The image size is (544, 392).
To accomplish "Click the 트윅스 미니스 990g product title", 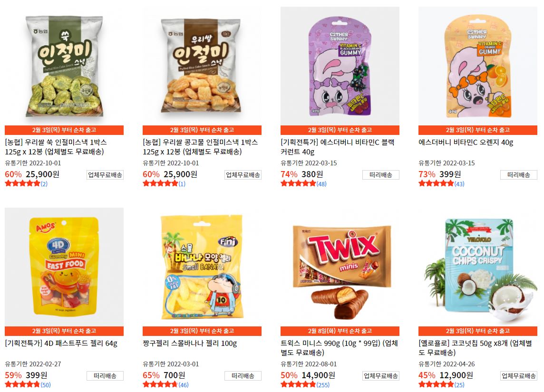I will click(x=339, y=348).
